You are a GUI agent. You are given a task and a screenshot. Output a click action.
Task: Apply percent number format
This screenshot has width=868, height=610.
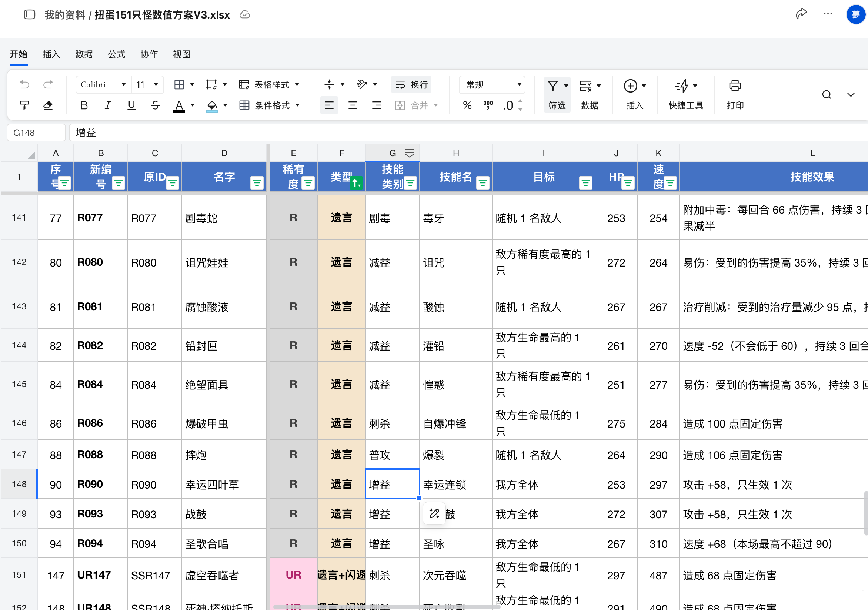pyautogui.click(x=467, y=105)
